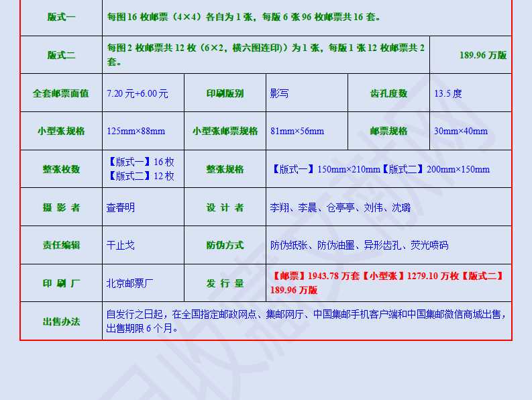Click the 齿孔度数 label cell
532x400 pixels.
pos(388,94)
